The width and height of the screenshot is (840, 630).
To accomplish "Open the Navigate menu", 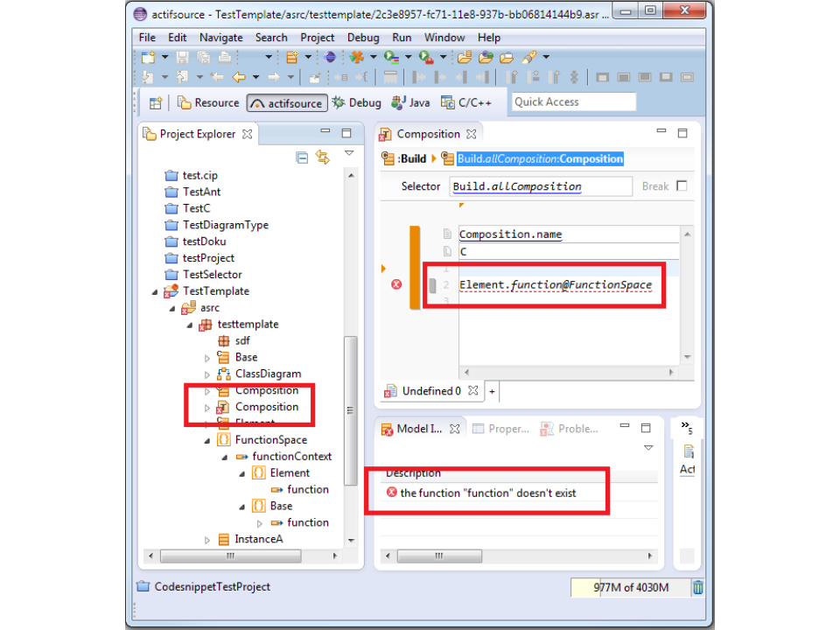I will (220, 38).
